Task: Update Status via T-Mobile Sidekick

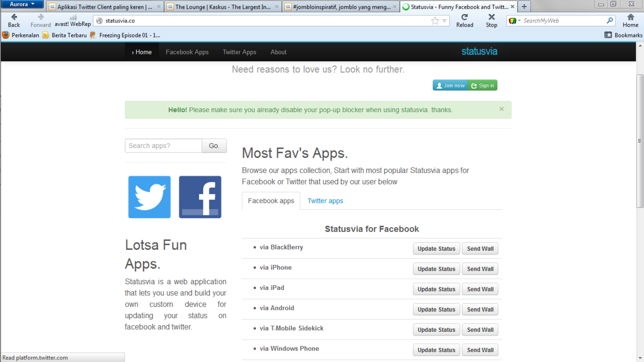Action: coord(436,330)
